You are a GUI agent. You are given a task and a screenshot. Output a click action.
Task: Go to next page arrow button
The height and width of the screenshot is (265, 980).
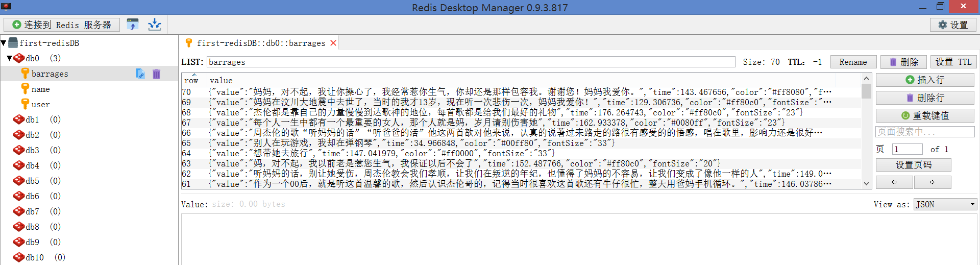(933, 182)
